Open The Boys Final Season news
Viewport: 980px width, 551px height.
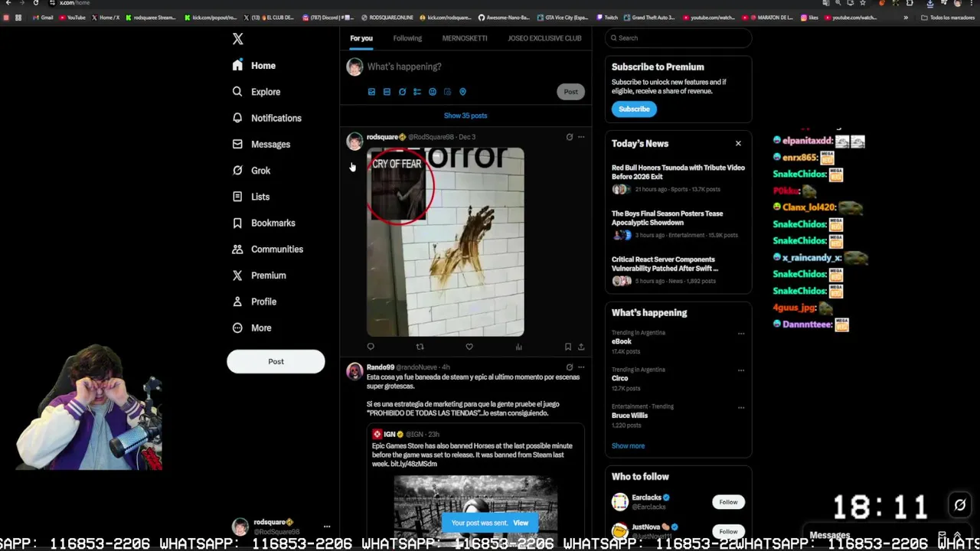[x=678, y=224]
